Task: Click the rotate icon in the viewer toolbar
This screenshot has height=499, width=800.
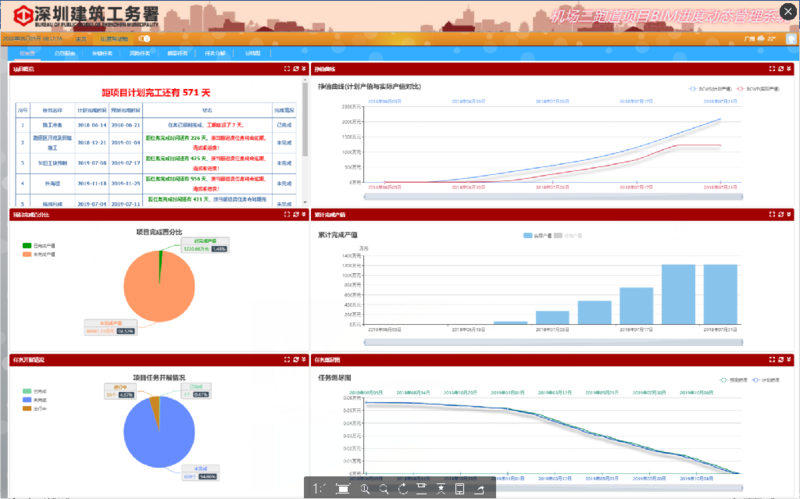Action: pyautogui.click(x=402, y=488)
